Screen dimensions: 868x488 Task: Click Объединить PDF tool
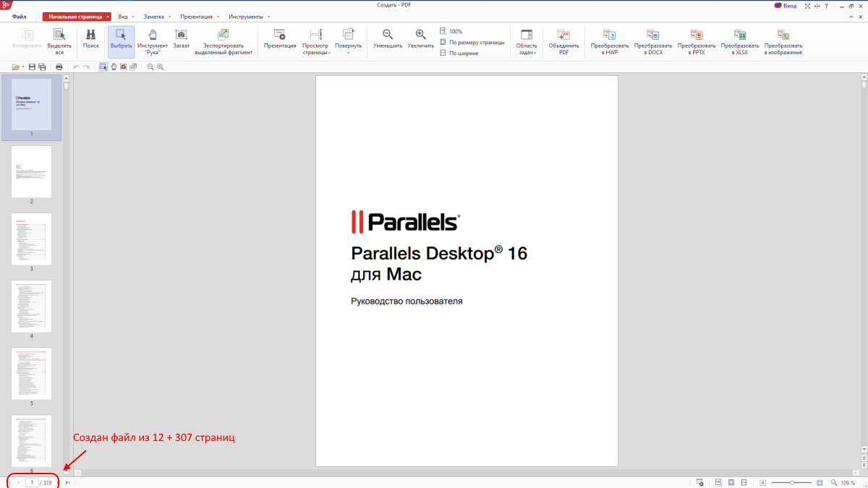click(563, 41)
